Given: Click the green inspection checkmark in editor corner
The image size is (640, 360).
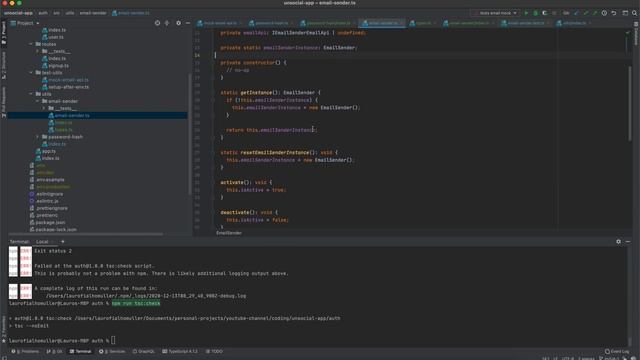Looking at the screenshot, I should pyautogui.click(x=627, y=33).
